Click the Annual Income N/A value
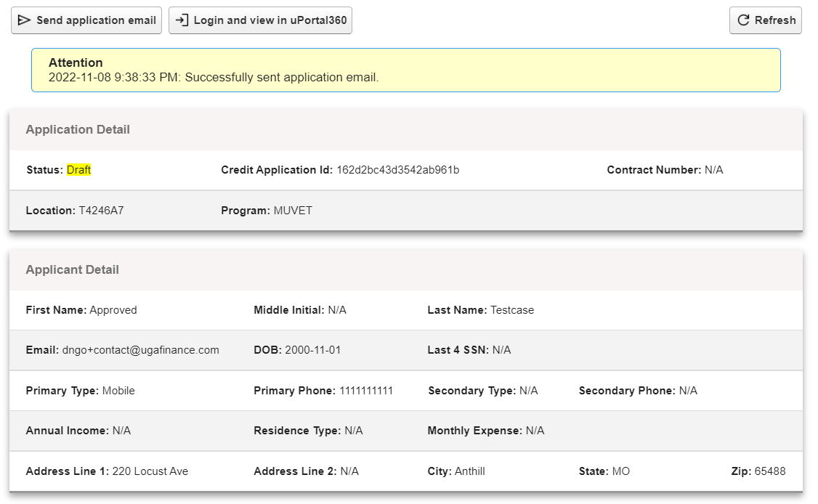 click(121, 431)
